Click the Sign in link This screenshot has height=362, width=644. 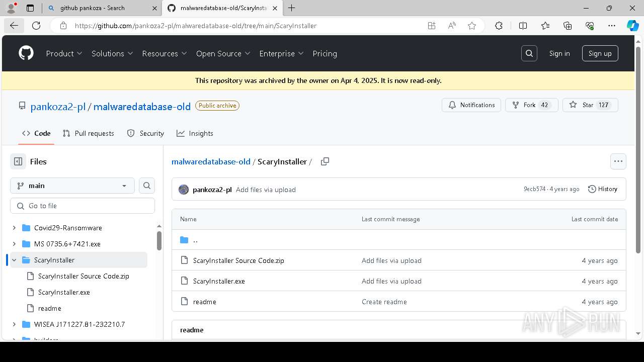[x=559, y=53]
